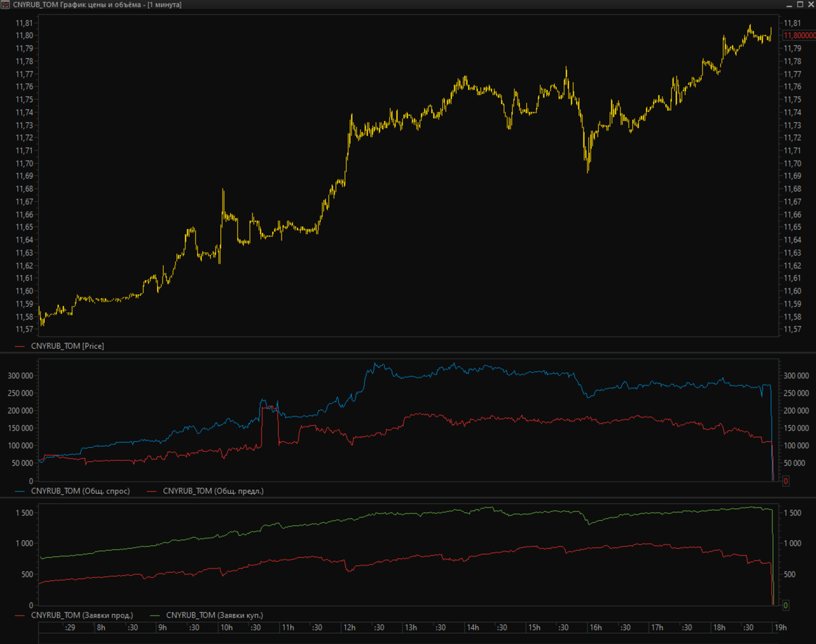
Task: Click the red 0 value tag on volume panel
Action: click(785, 481)
